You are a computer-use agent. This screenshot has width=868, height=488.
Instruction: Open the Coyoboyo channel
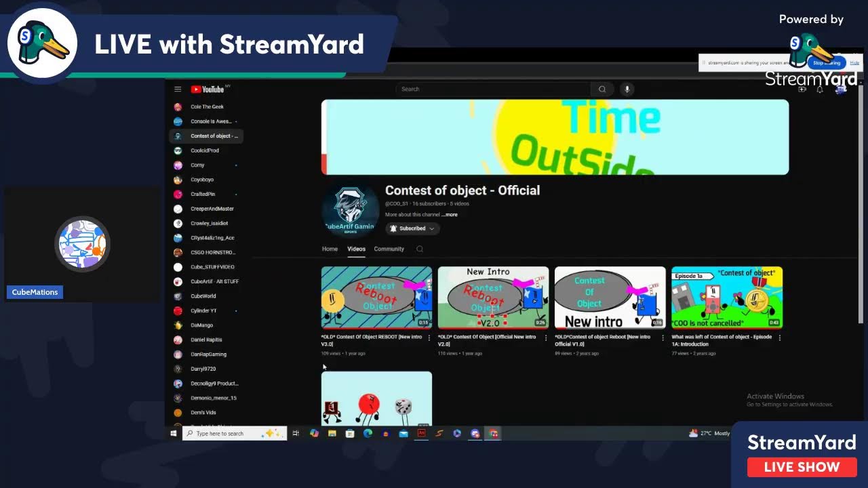206,180
